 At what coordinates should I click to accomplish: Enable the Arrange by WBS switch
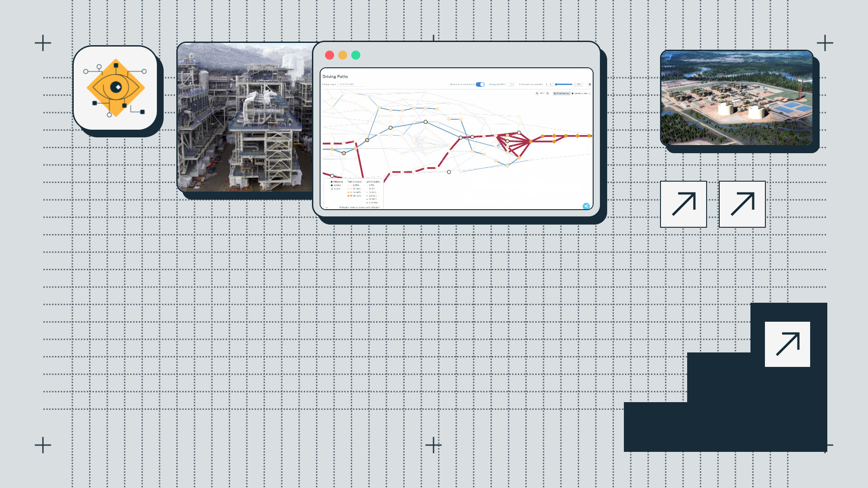coord(510,84)
